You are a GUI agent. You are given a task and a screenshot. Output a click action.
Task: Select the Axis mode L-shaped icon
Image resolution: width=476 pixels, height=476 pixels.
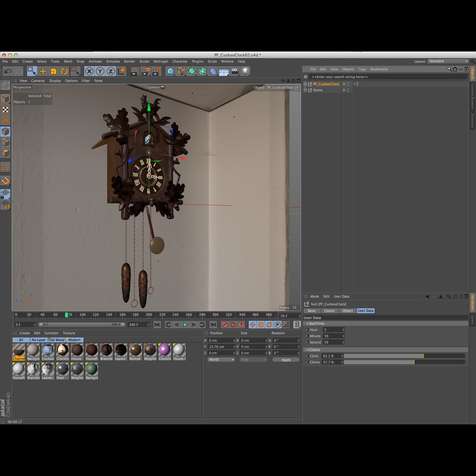(5, 167)
